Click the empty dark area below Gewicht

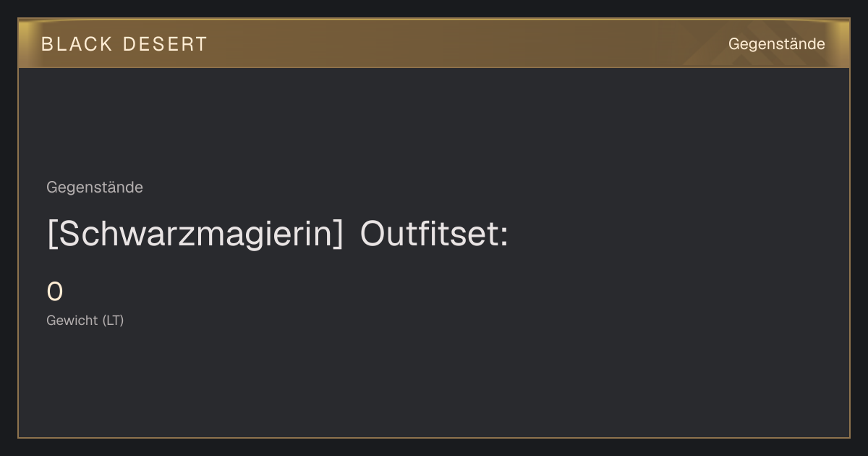point(434,384)
